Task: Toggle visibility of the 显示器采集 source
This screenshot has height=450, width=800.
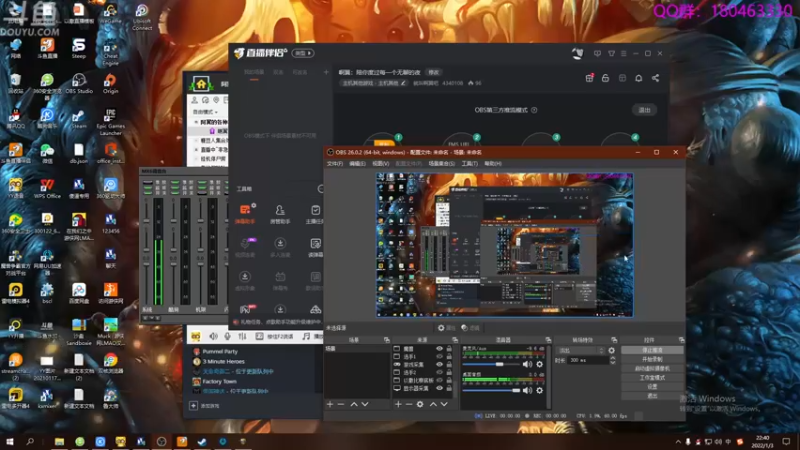Action: [x=439, y=388]
